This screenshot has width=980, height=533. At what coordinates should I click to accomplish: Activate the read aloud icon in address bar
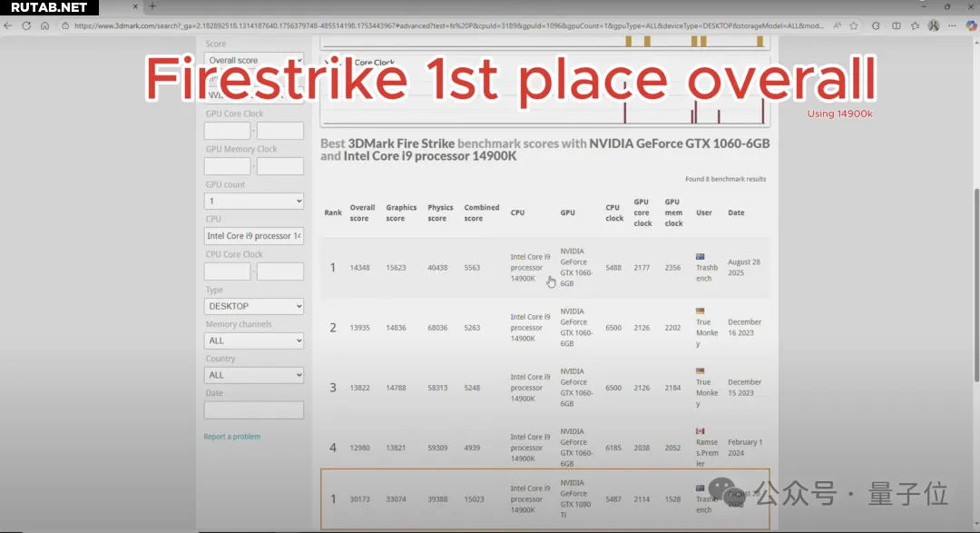(x=837, y=25)
